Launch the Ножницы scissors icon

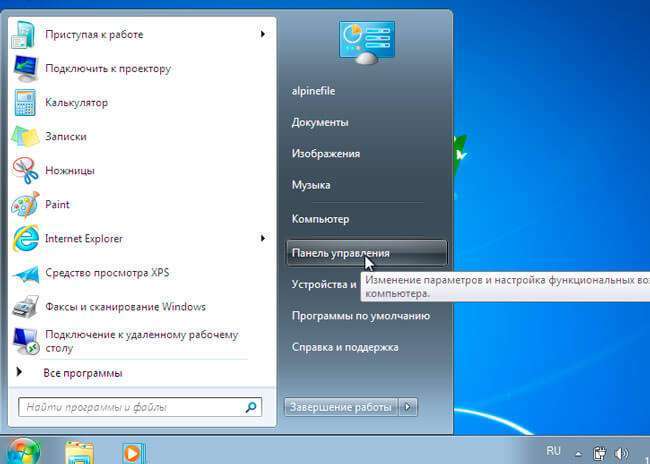click(25, 170)
